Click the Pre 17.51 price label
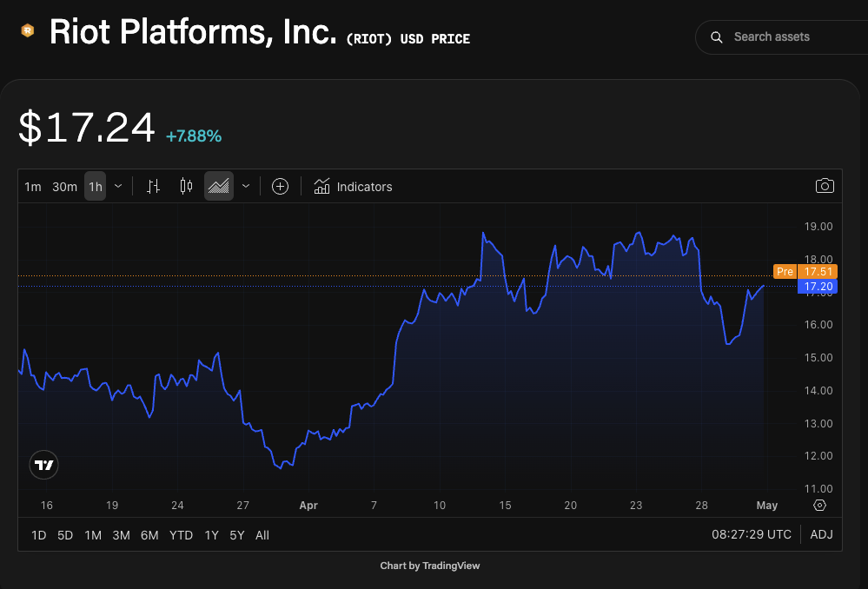868x589 pixels. click(805, 271)
